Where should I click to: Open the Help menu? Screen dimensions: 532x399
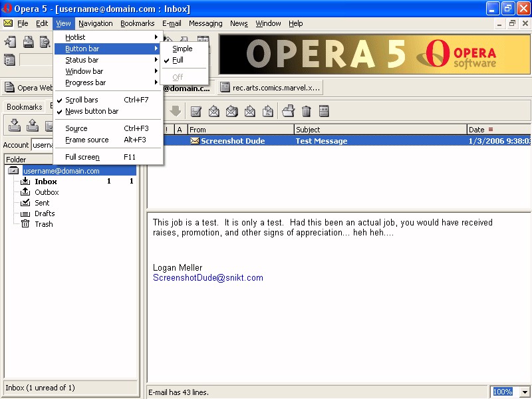(296, 23)
